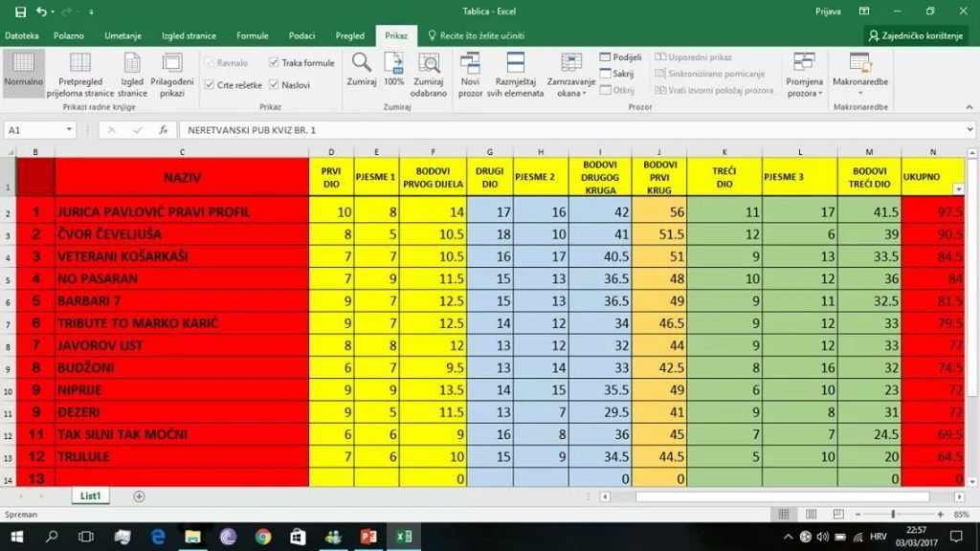Click Zumiraj odabrano icon
This screenshot has height=551, width=980.
pos(429,63)
